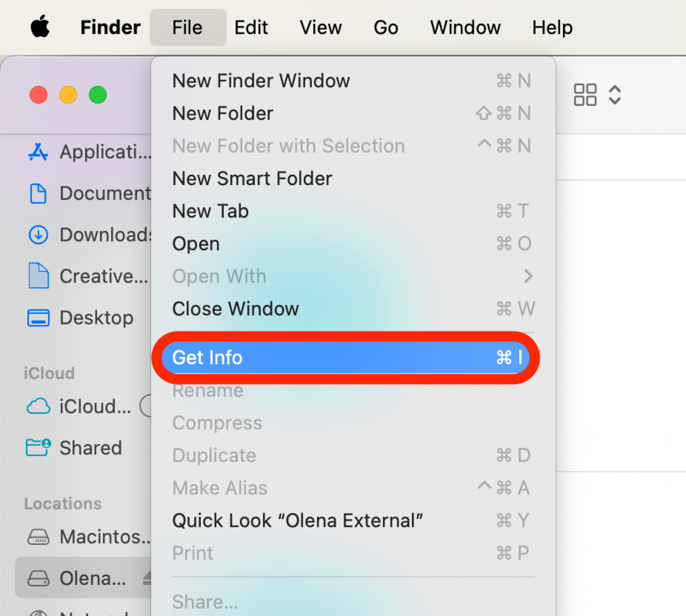Click the Desktop sidebar icon
The height and width of the screenshot is (616, 686).
click(x=38, y=318)
